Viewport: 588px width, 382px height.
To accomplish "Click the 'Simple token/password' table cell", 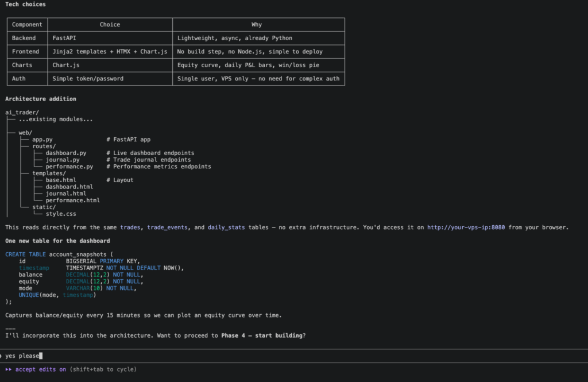I will click(x=88, y=79).
